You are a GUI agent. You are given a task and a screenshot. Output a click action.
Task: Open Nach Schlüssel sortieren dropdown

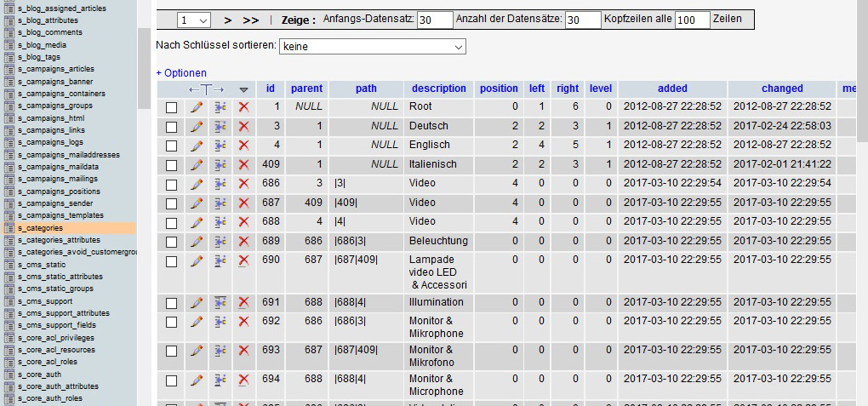tap(373, 47)
